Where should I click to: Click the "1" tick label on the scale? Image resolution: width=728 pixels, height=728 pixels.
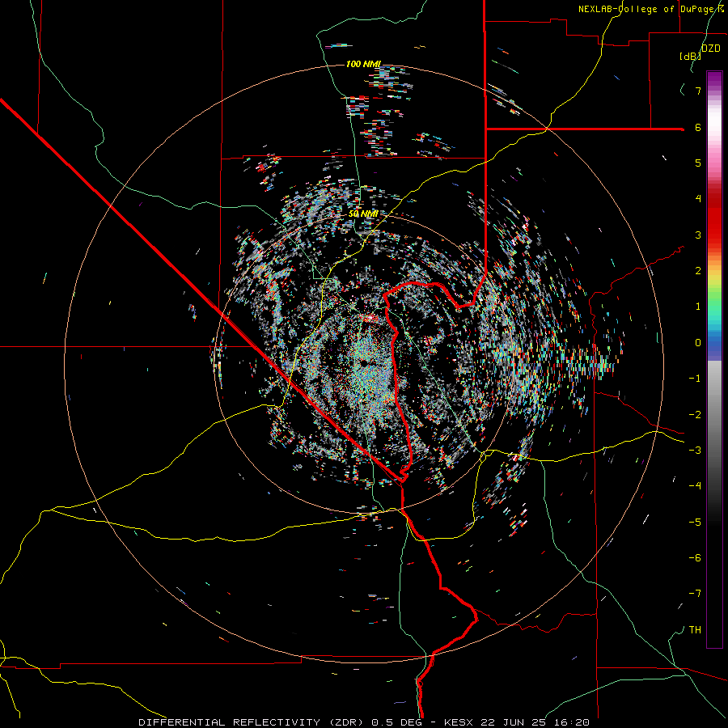point(698,307)
